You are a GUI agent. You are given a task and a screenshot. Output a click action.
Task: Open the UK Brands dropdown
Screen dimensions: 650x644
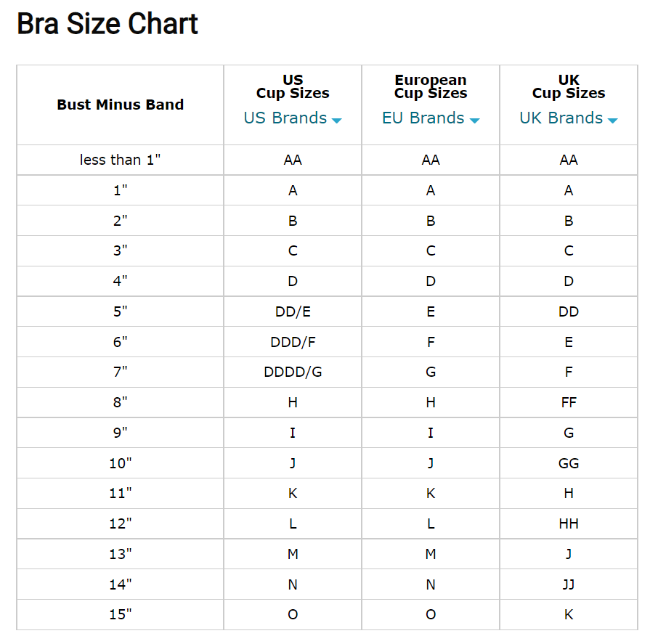[569, 118]
